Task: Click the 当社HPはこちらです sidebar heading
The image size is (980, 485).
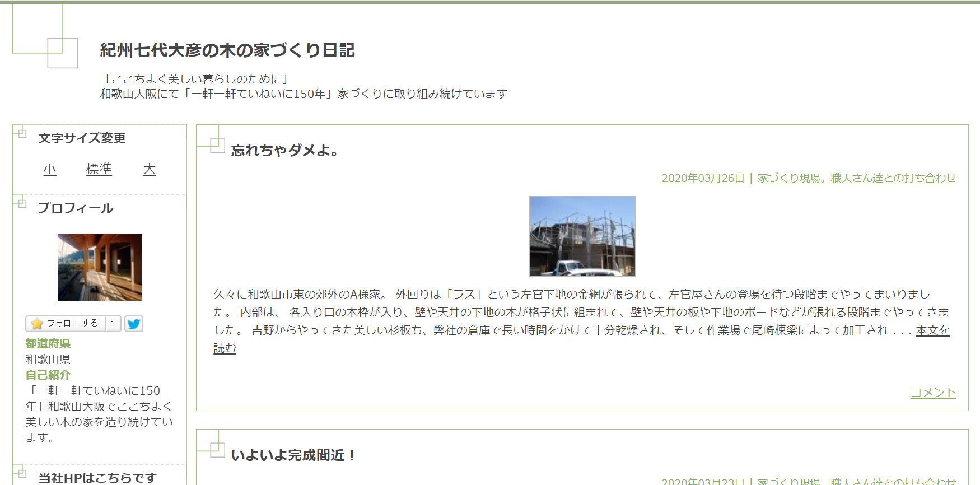Action: pyautogui.click(x=97, y=478)
